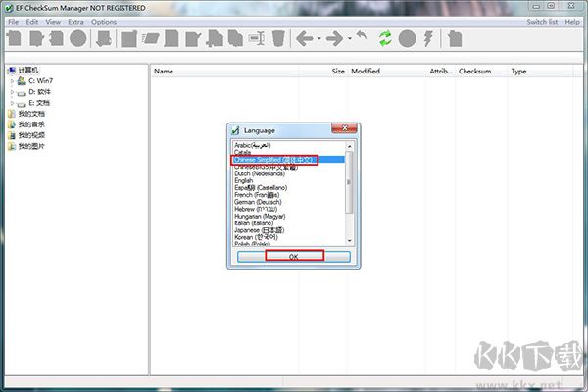Select D: 软件 in the folder tree
The image size is (588, 392).
pyautogui.click(x=39, y=92)
